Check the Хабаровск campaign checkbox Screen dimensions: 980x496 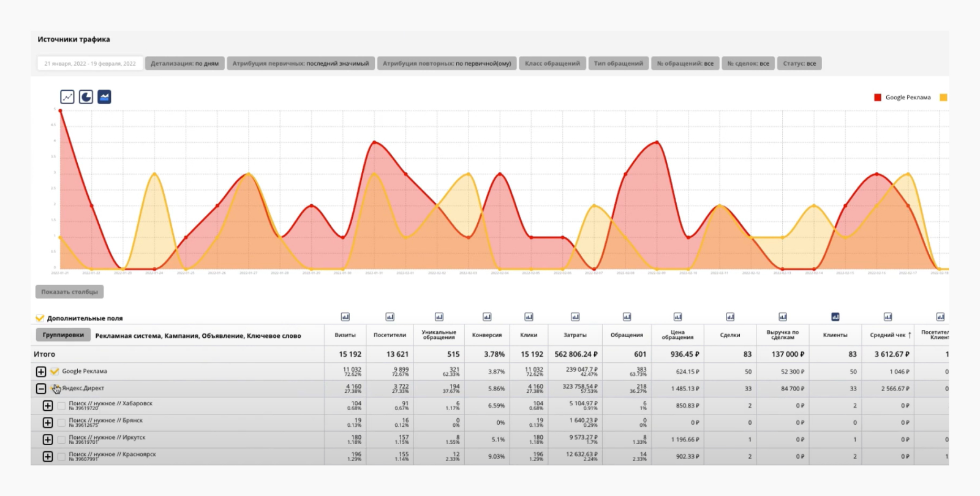(x=61, y=406)
